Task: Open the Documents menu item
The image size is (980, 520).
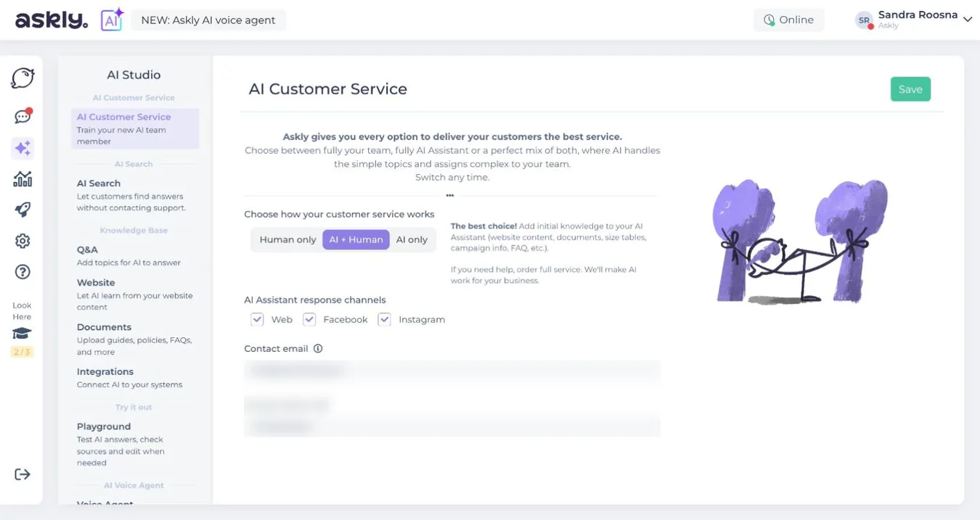Action: 135,339
